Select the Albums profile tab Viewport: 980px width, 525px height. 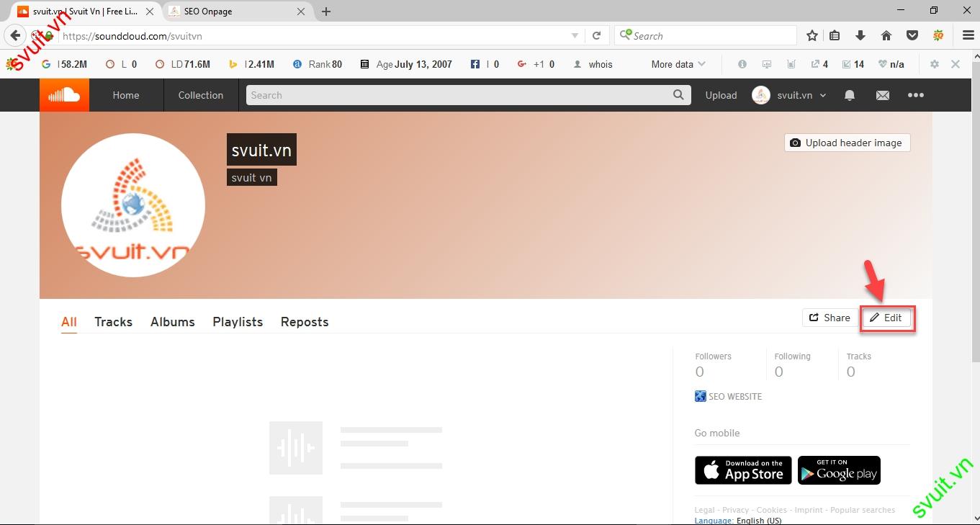[x=173, y=322]
